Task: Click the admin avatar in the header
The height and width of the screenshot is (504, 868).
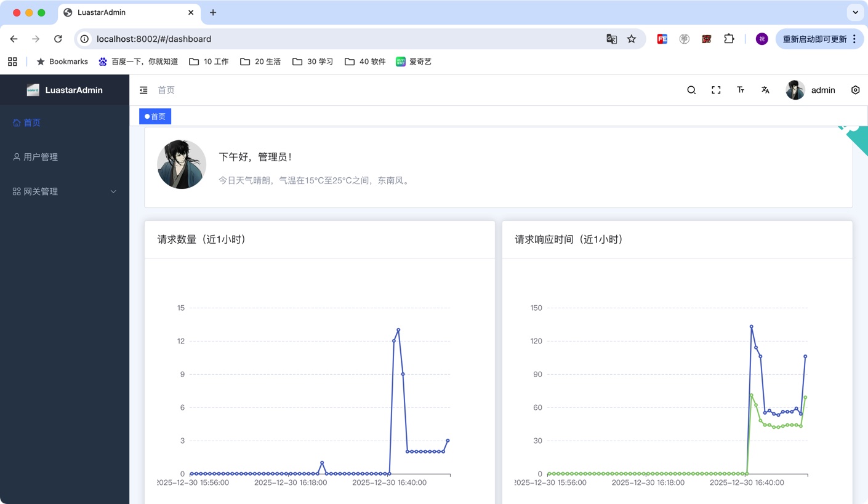Action: [x=795, y=90]
